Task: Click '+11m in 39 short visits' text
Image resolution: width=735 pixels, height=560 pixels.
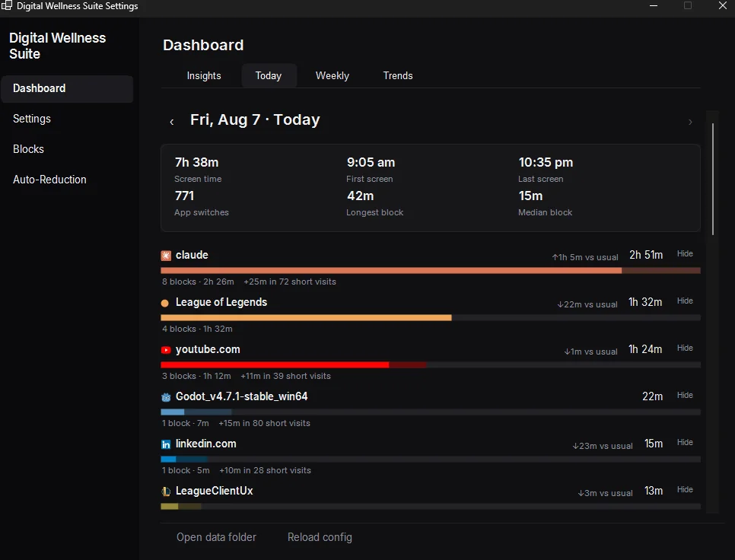Action: click(x=285, y=377)
